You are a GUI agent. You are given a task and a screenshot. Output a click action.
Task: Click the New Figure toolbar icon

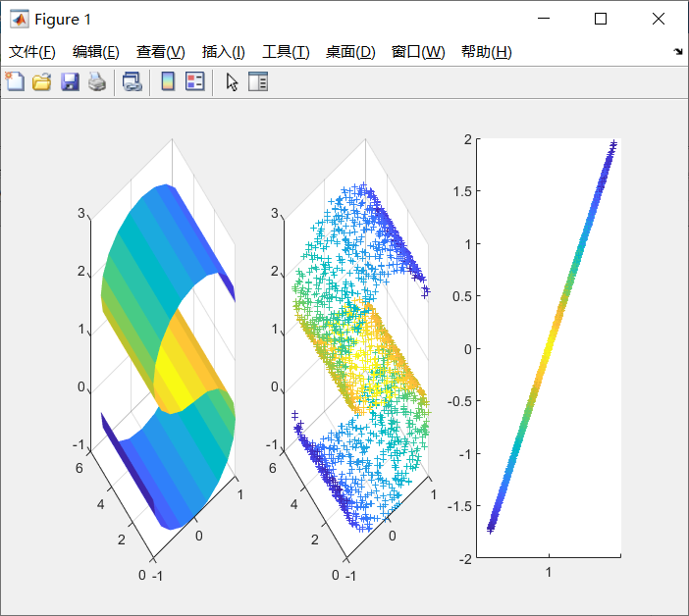coord(15,81)
